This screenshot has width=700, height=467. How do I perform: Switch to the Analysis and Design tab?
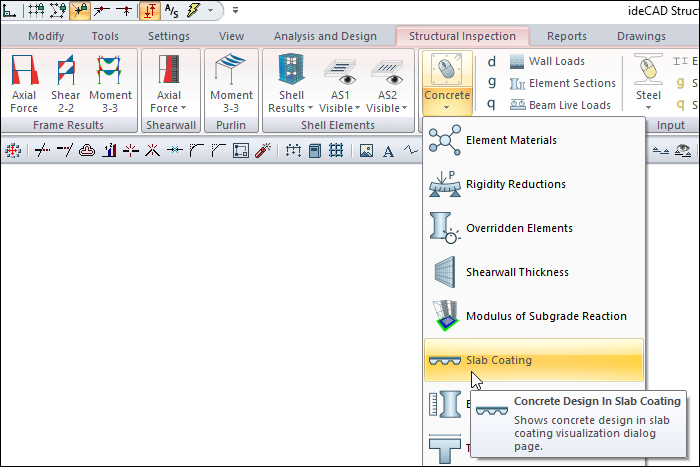pyautogui.click(x=325, y=36)
